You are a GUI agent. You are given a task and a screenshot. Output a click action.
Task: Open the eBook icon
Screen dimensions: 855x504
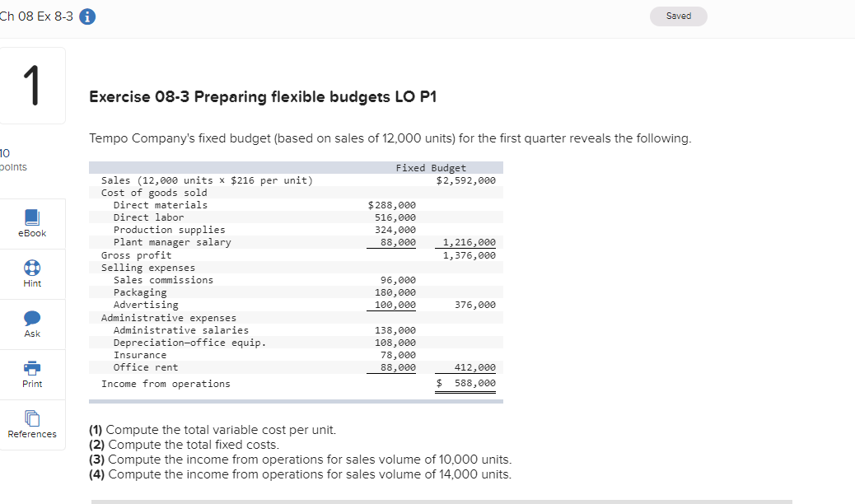click(32, 217)
